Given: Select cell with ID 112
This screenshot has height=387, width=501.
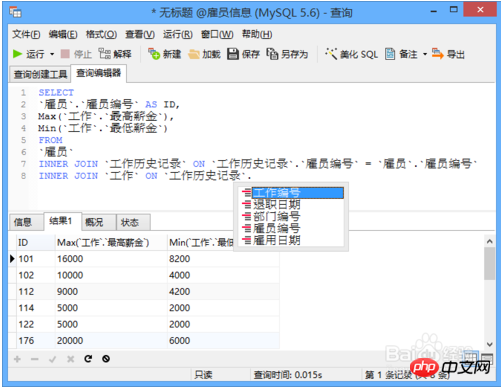Looking at the screenshot, I should [x=35, y=291].
